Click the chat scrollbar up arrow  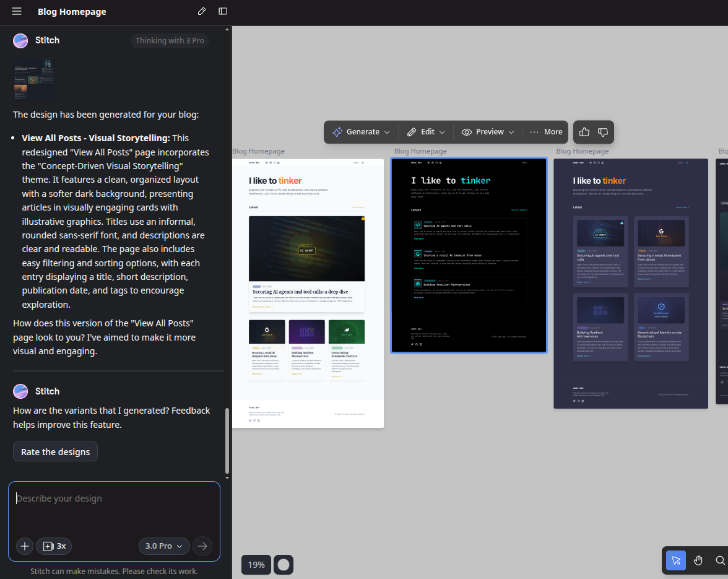(227, 29)
